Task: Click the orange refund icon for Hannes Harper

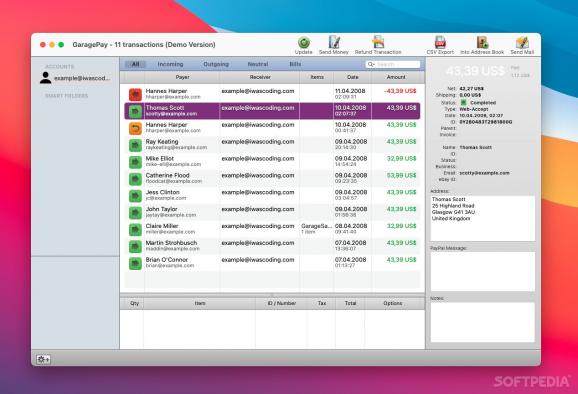Action: click(x=135, y=128)
